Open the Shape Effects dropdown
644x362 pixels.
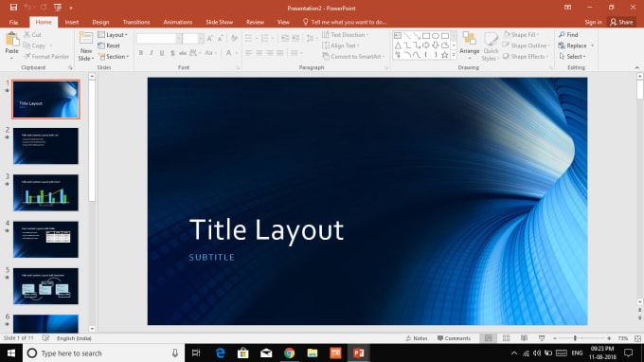click(x=526, y=56)
